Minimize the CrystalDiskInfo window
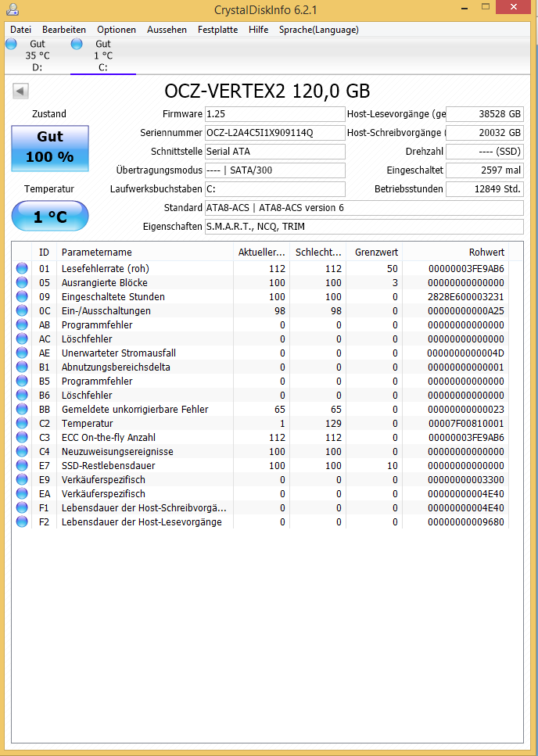The image size is (538, 756). 464,8
